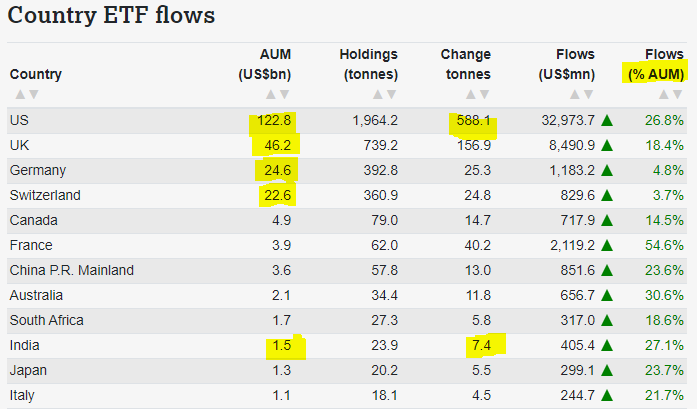Click ascending sort arrow under AUM (US$bn)

point(269,95)
